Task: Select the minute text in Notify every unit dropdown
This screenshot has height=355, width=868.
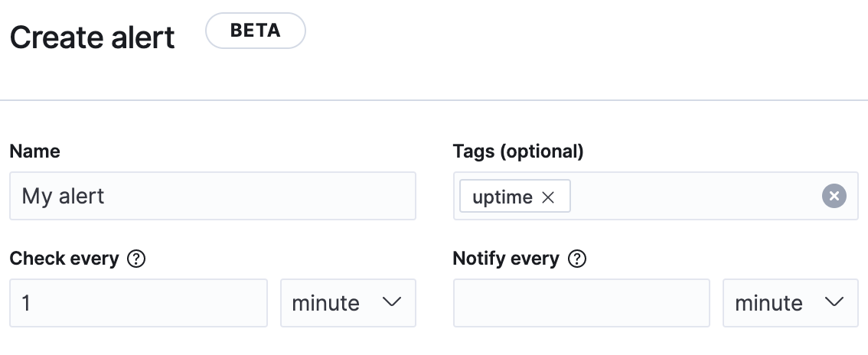Action: 768,303
